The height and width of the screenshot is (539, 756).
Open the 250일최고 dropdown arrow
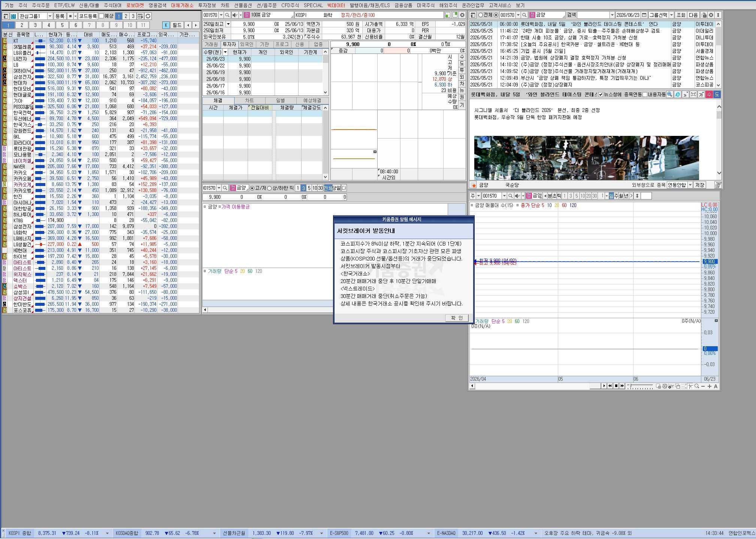228,24
